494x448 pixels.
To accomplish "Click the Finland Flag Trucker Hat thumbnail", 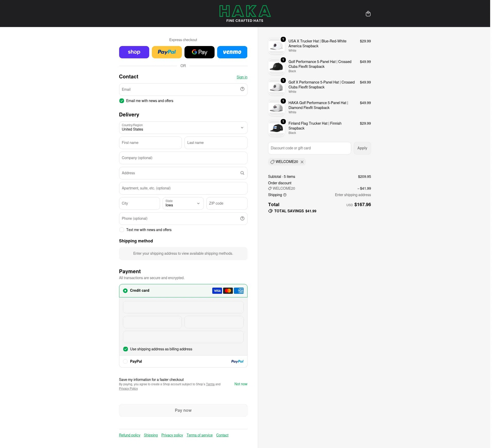I will 277,128.
